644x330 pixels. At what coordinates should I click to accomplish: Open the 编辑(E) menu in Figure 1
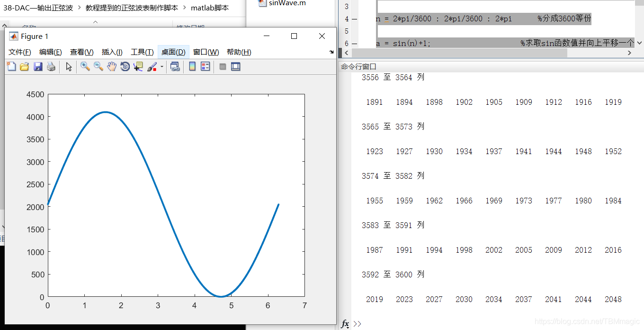click(51, 52)
